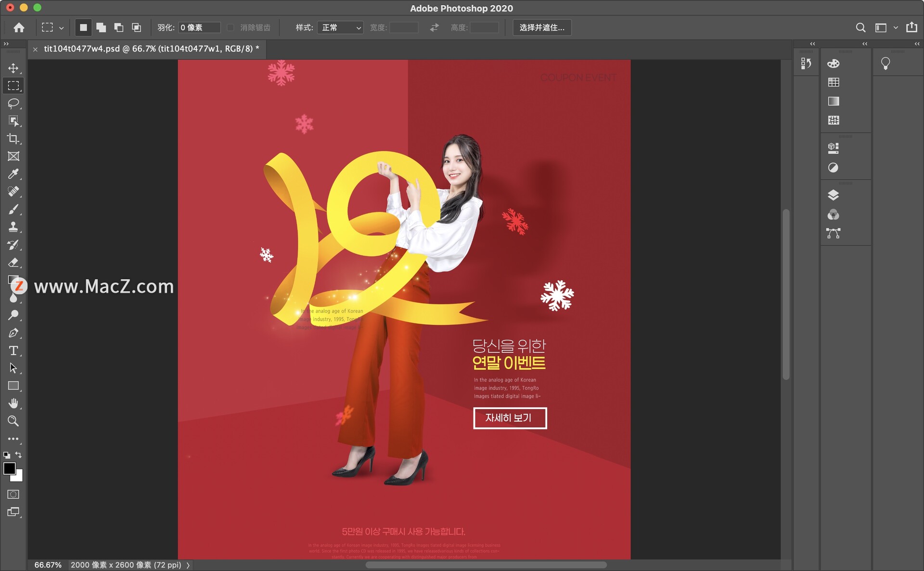Toggle Quick Mask mode
This screenshot has width=924, height=571.
click(13, 494)
